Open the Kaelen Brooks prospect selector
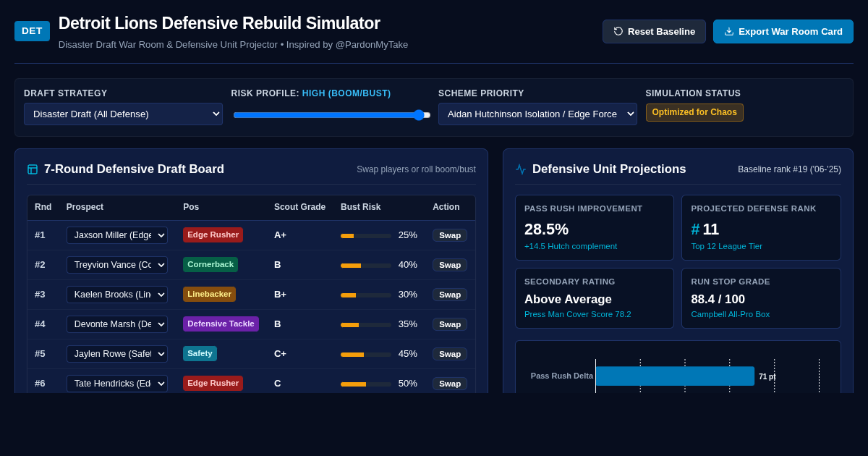The height and width of the screenshot is (456, 868). point(117,295)
